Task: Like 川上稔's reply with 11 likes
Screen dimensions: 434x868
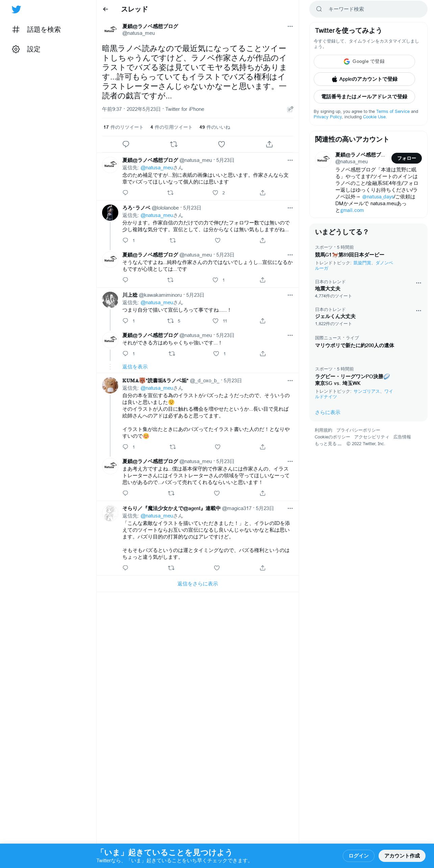Action: click(x=215, y=321)
